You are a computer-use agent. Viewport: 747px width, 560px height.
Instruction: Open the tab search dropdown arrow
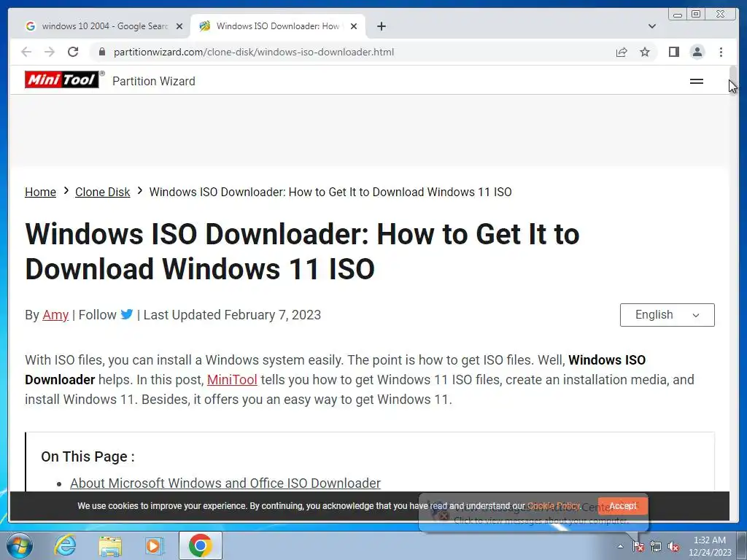tap(652, 26)
